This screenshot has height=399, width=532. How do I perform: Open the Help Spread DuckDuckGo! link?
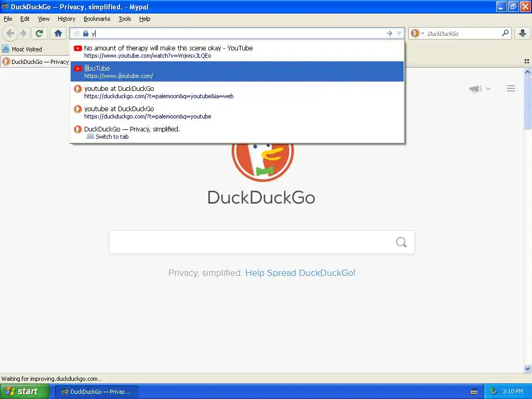click(x=300, y=273)
